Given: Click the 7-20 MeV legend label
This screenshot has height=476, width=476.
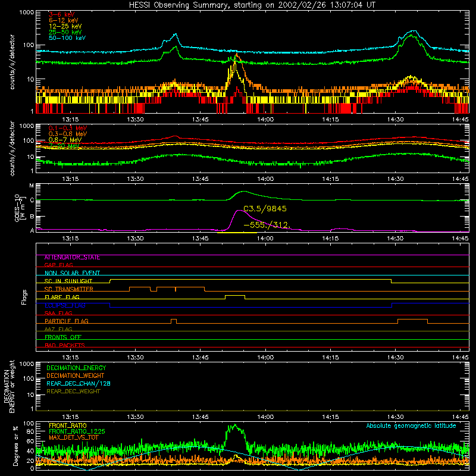Looking at the screenshot, I should coord(64,146).
